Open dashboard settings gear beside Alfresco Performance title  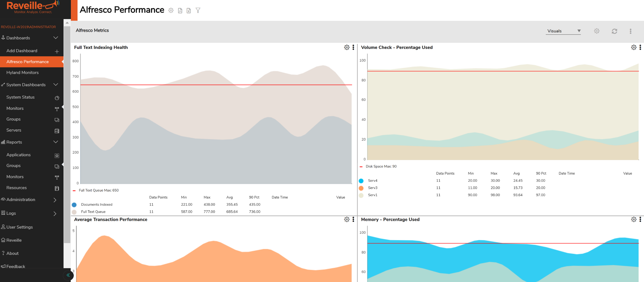pos(171,11)
